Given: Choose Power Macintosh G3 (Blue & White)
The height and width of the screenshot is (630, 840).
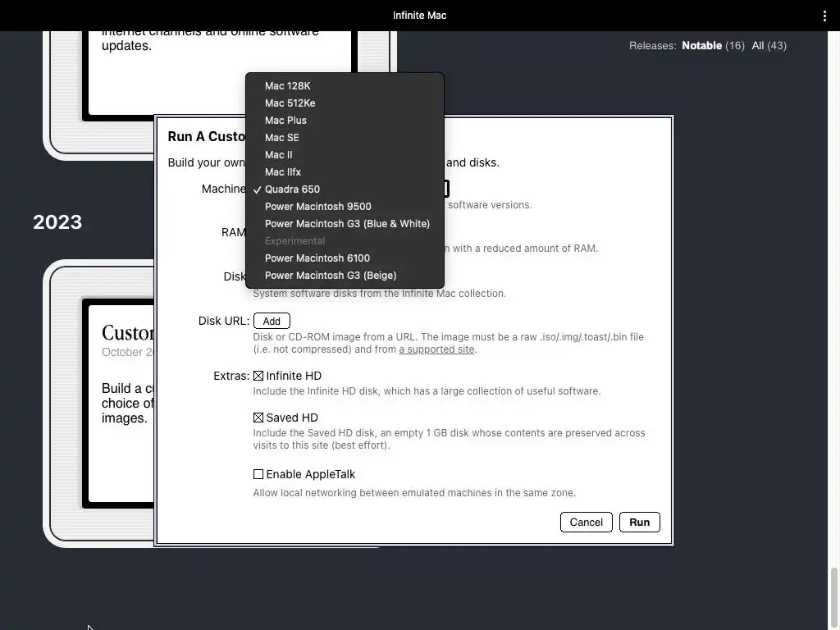Looking at the screenshot, I should (x=345, y=223).
